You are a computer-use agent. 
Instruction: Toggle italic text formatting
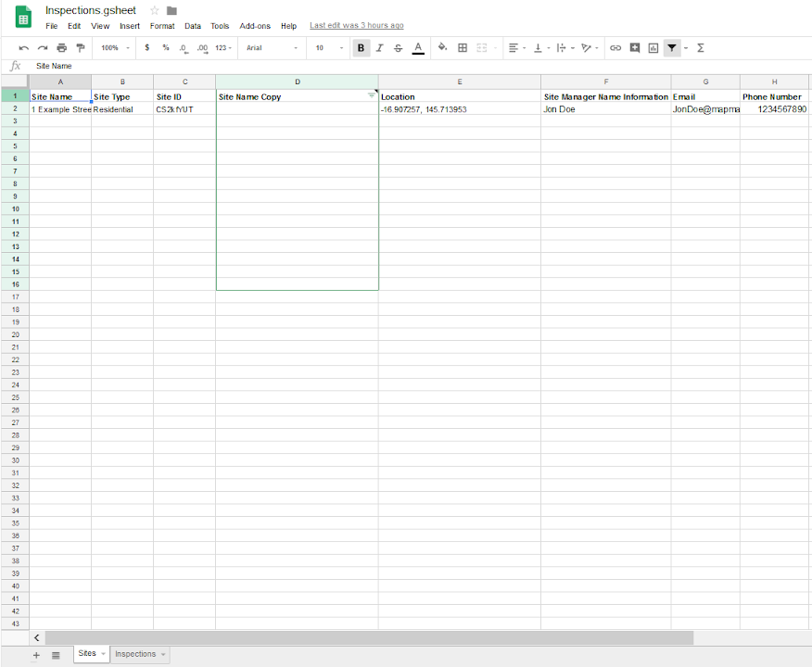[x=379, y=48]
